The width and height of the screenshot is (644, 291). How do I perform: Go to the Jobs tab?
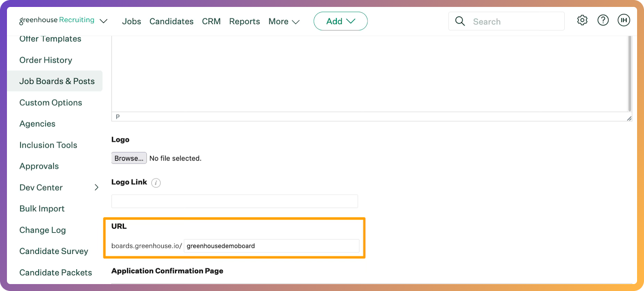click(131, 21)
